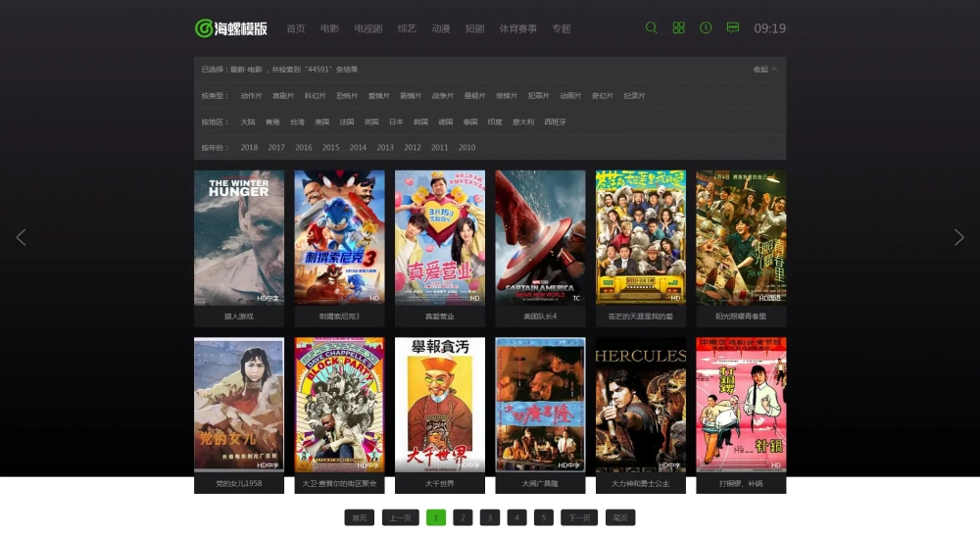Filter by region 香港

(x=272, y=122)
